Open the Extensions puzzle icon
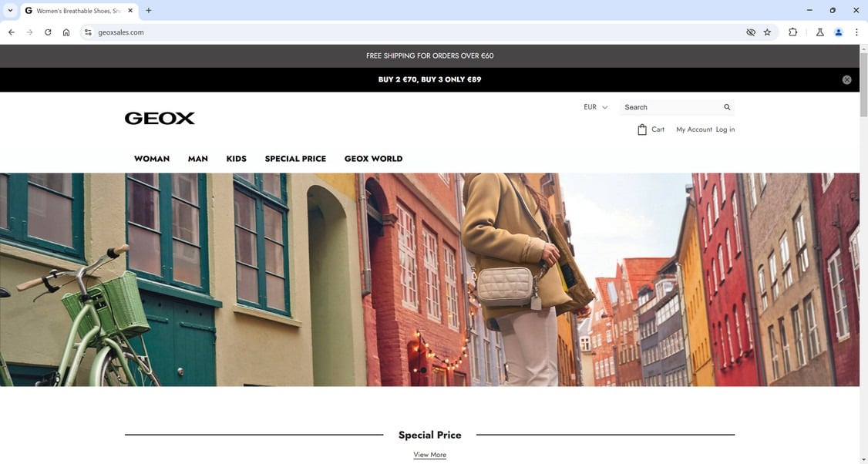The width and height of the screenshot is (868, 464). click(792, 32)
